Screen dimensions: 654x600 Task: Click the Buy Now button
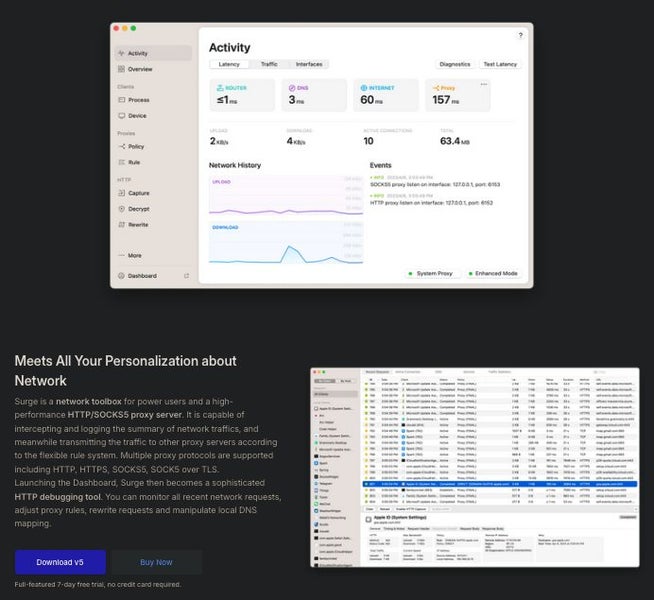click(156, 562)
